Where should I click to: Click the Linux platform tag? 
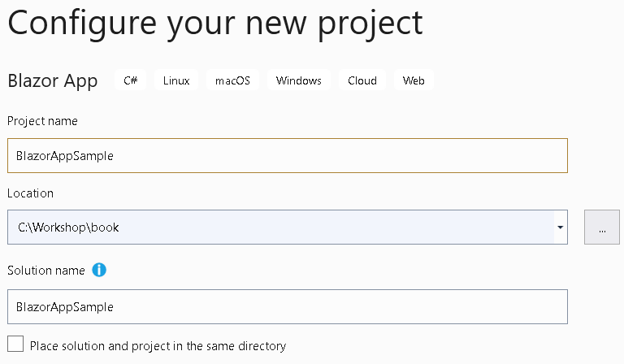[176, 80]
